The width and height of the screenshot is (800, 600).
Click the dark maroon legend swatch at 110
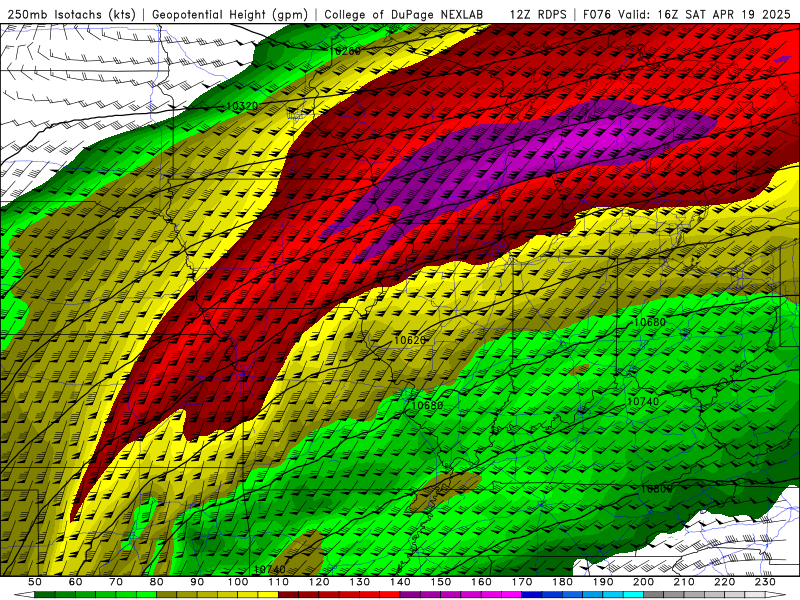(288, 595)
